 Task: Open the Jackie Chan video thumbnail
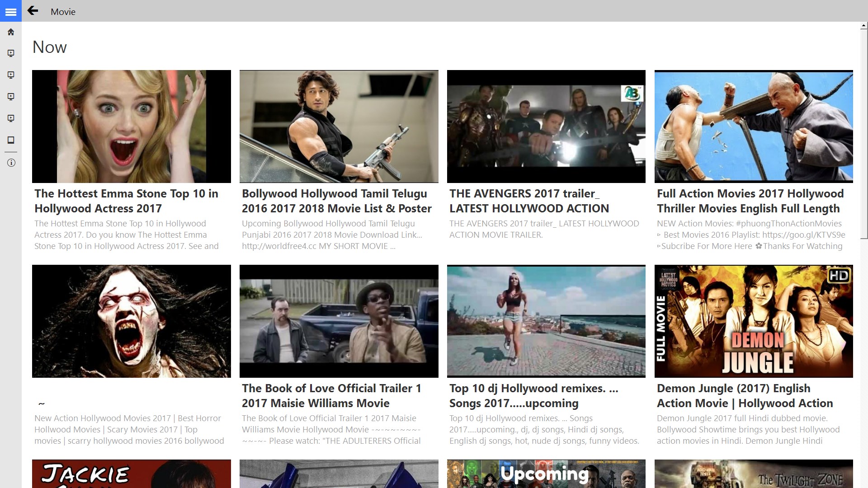point(131,474)
